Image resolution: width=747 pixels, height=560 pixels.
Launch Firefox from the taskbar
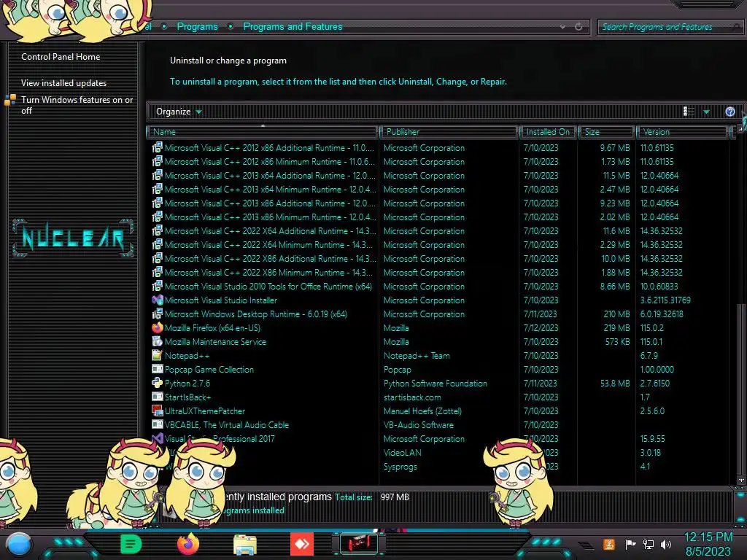tap(187, 544)
